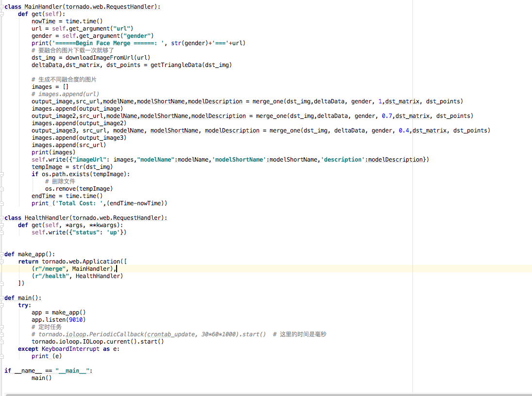Click on 'app = make_app()' line
Image resolution: width=532 pixels, height=396 pixels.
[59, 313]
